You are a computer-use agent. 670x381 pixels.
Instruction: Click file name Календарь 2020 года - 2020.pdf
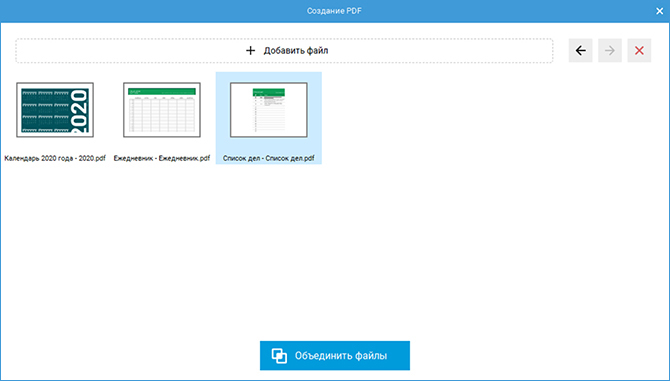(55, 158)
